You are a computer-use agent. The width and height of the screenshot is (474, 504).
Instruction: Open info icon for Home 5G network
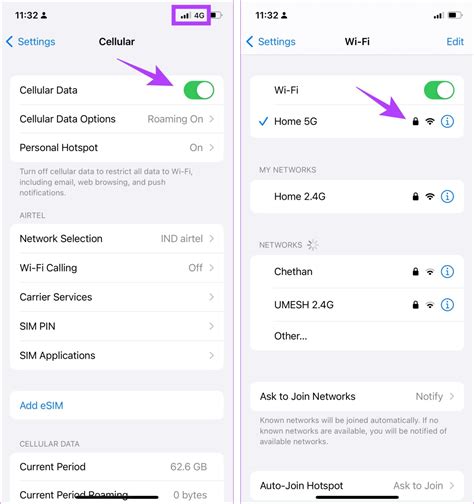click(447, 121)
